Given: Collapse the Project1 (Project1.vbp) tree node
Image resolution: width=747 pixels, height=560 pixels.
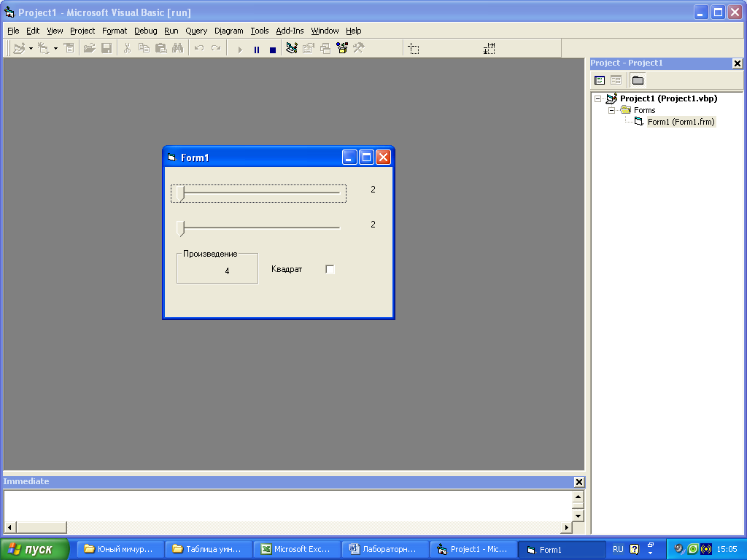Looking at the screenshot, I should point(598,98).
